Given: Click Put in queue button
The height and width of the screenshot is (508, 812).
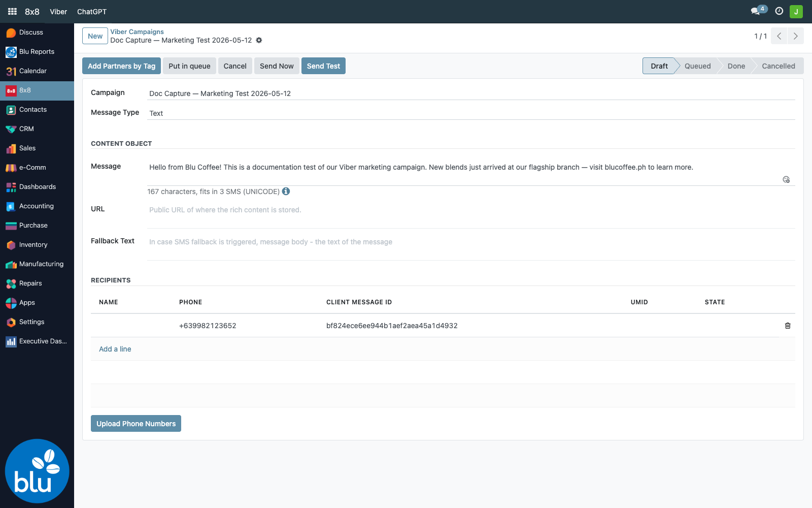Looking at the screenshot, I should (x=189, y=66).
